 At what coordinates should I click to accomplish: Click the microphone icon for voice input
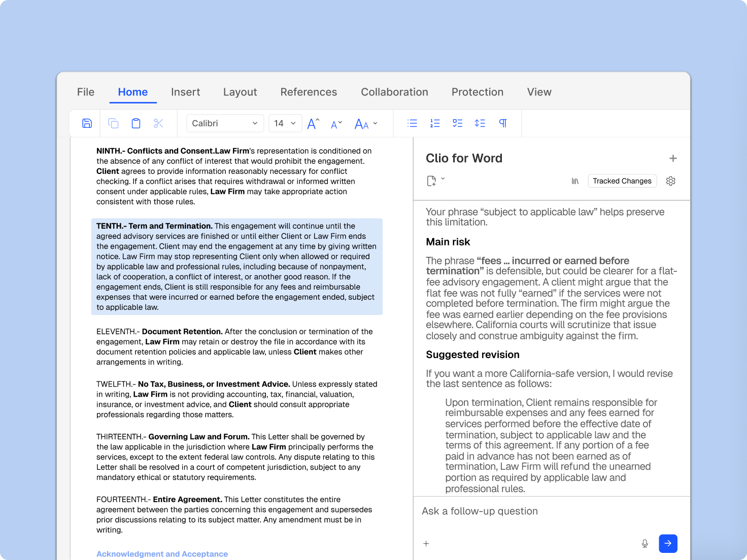[x=644, y=544]
